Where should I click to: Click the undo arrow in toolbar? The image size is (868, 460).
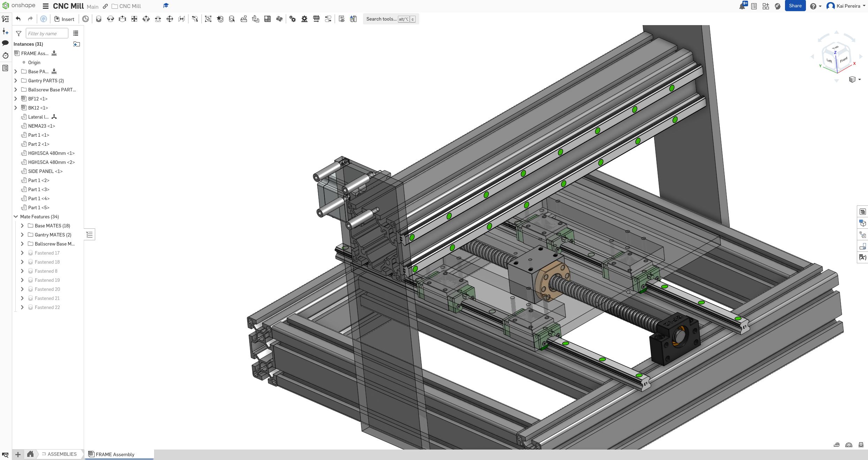[x=18, y=19]
